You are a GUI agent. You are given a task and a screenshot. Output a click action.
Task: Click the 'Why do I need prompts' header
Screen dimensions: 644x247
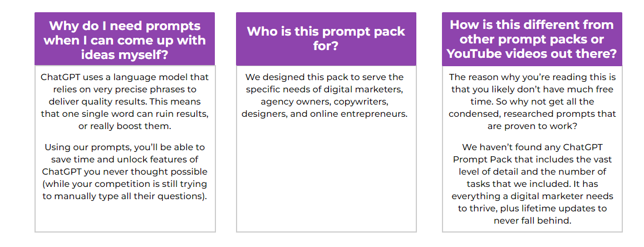[x=125, y=39]
